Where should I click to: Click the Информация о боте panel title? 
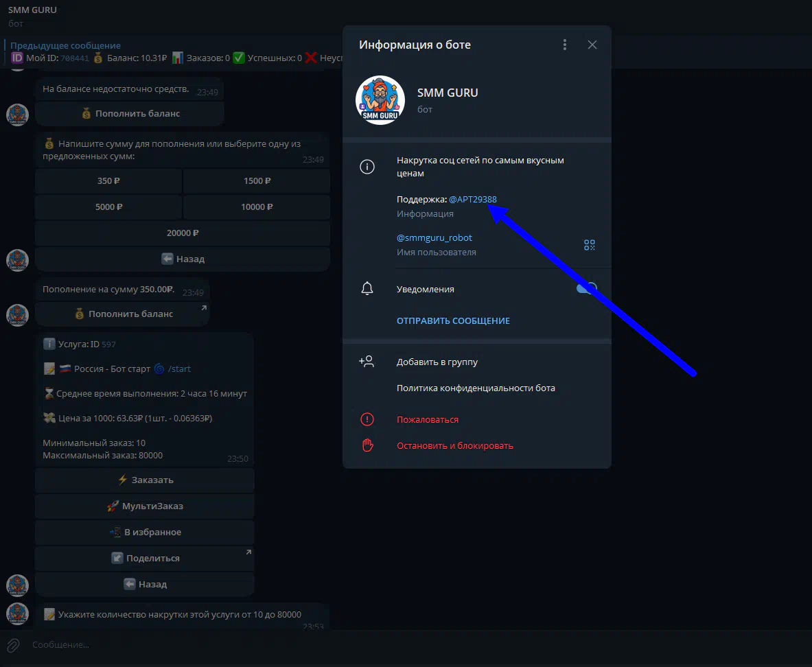[415, 45]
